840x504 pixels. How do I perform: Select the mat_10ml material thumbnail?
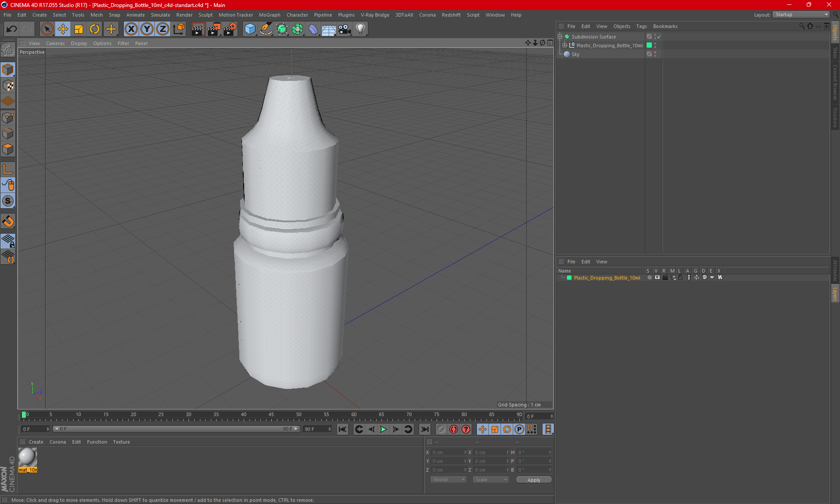tap(28, 457)
